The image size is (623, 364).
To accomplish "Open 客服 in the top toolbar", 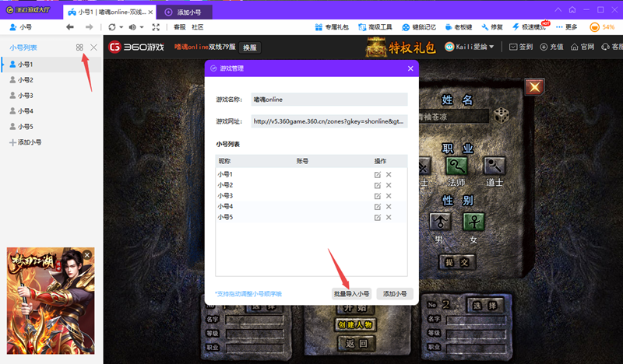I will tap(180, 27).
